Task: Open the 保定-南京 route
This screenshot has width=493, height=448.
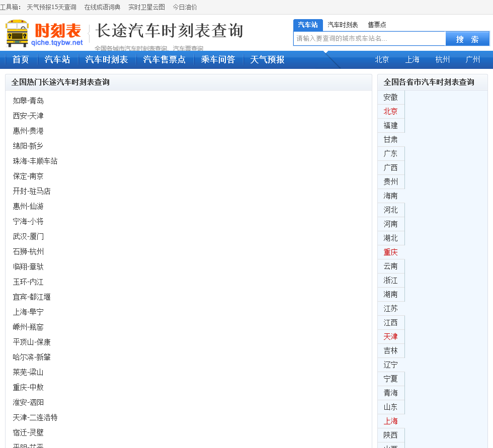Action: point(28,176)
